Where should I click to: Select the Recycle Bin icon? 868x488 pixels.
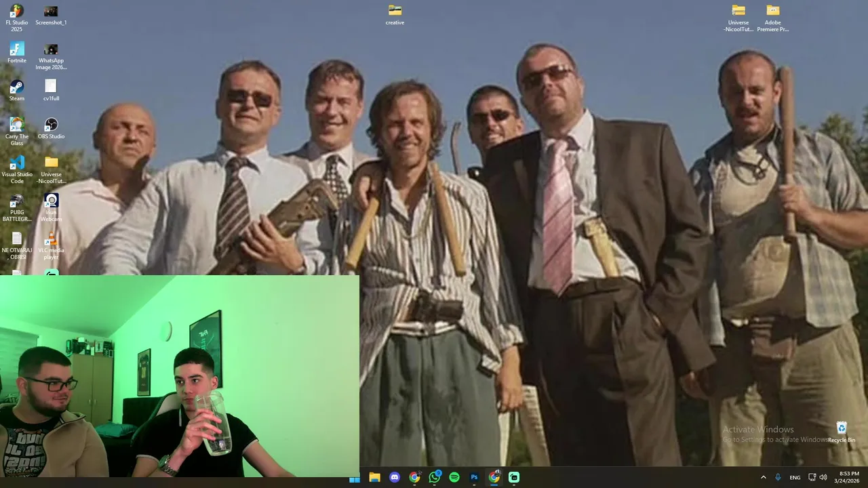(x=842, y=433)
